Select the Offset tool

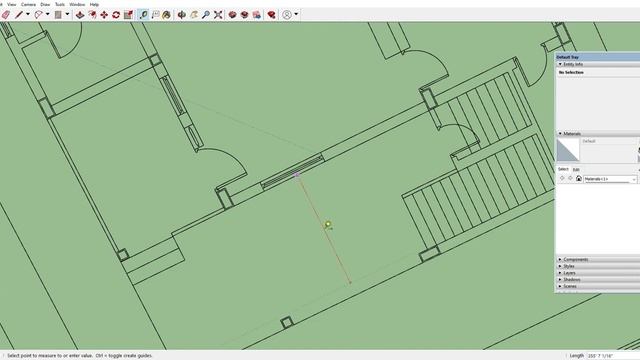click(x=92, y=15)
